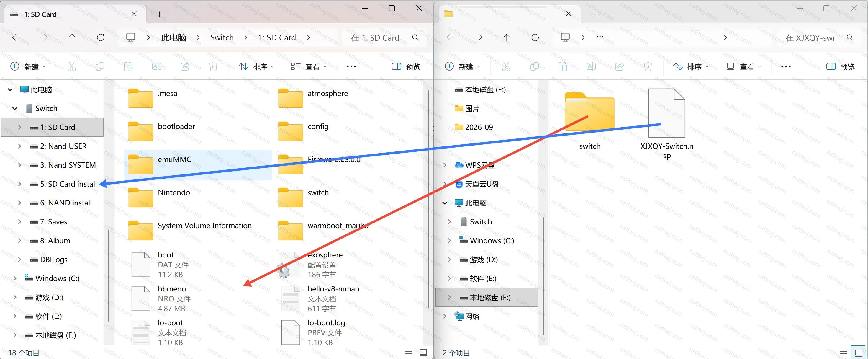Go up one level in SD Card window
The image size is (868, 359).
pyautogui.click(x=72, y=37)
